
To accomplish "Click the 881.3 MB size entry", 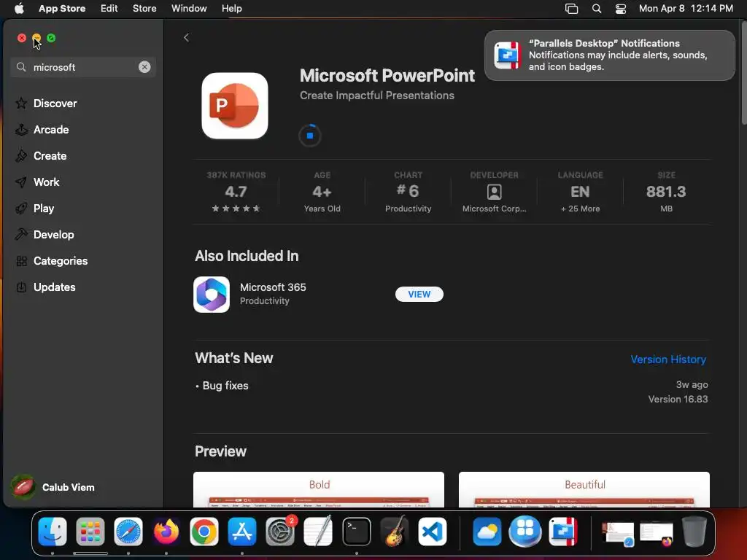I will (x=666, y=192).
